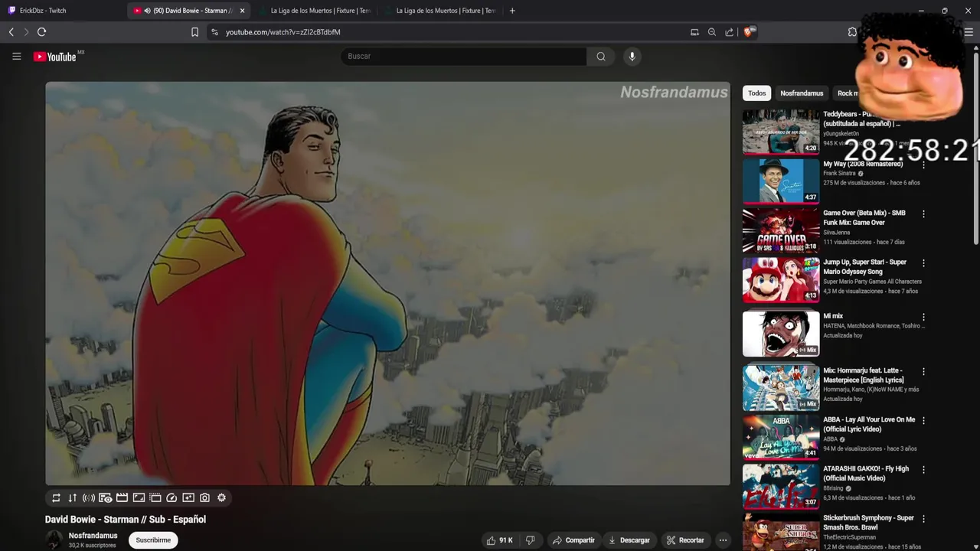Click the volume boost icon in video toolbar
This screenshot has width=980, height=551.
89,497
